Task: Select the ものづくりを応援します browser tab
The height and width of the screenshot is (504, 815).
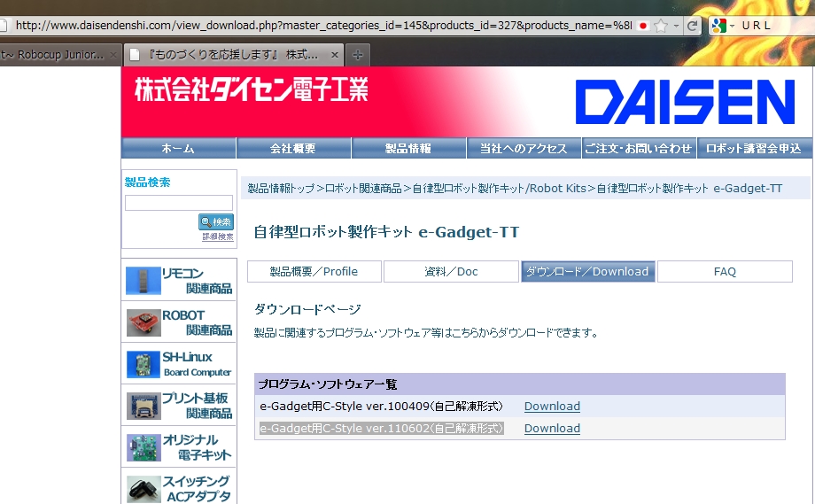Action: tap(233, 55)
